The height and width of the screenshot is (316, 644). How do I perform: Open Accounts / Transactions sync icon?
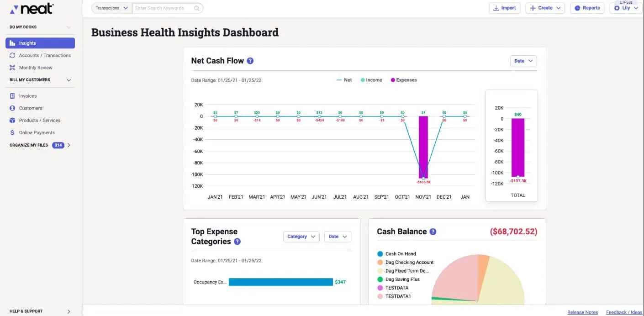pyautogui.click(x=12, y=55)
